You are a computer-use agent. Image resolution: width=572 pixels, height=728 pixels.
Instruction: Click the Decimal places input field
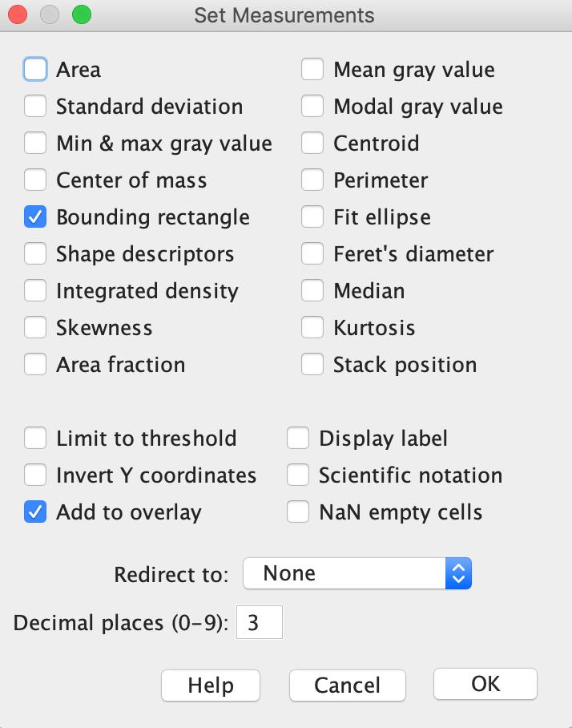point(259,623)
